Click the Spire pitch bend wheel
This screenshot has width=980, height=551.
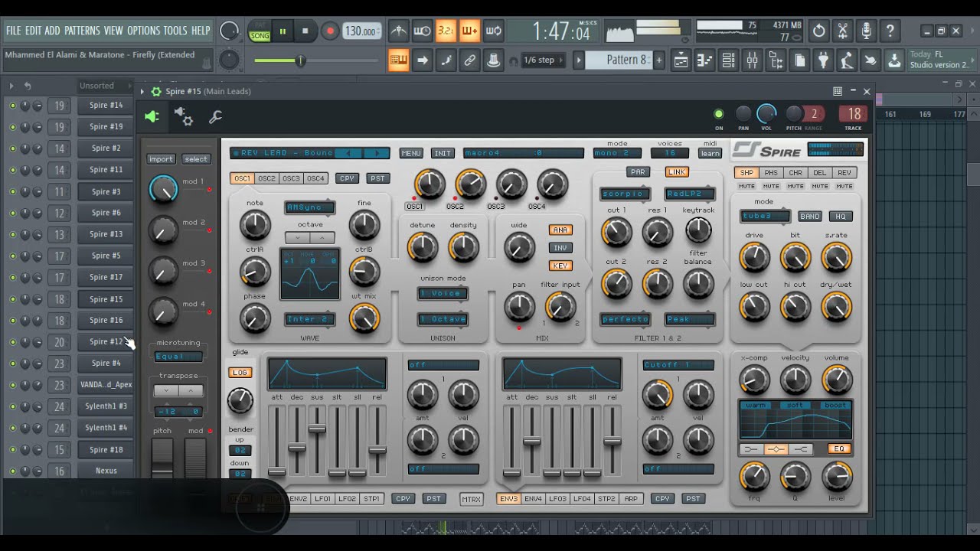tap(162, 457)
